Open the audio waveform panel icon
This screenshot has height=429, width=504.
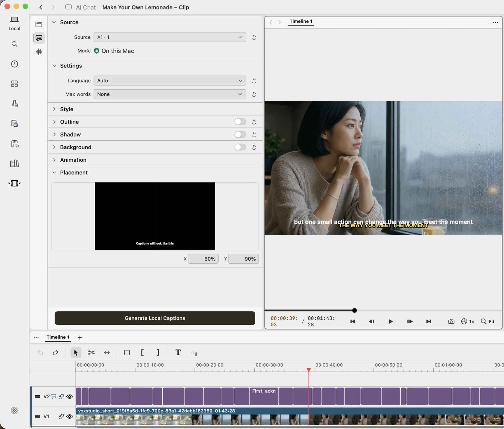[39, 52]
